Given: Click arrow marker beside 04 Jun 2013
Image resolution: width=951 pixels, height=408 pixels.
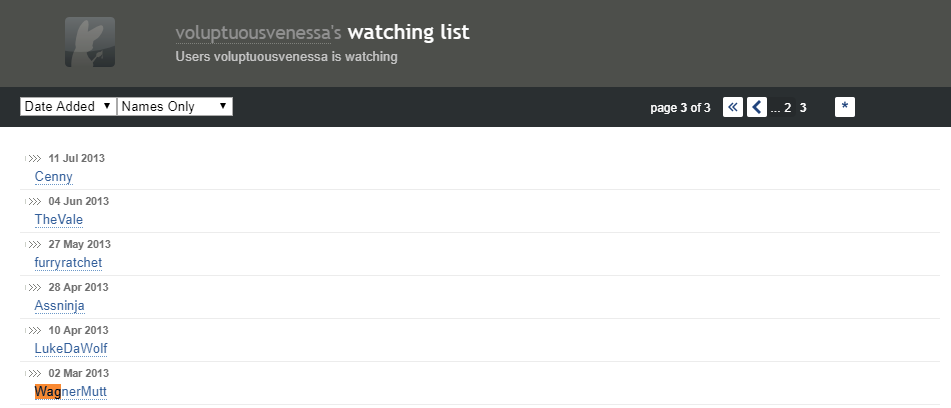Looking at the screenshot, I should coord(33,202).
